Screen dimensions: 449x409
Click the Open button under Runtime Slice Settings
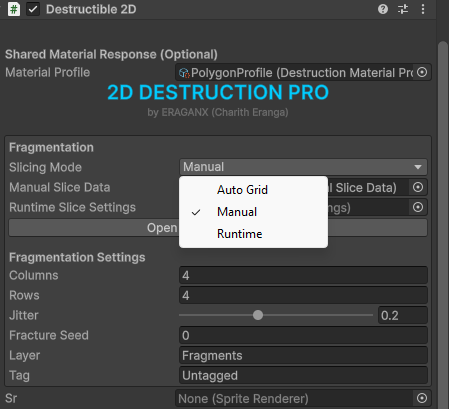pyautogui.click(x=218, y=228)
